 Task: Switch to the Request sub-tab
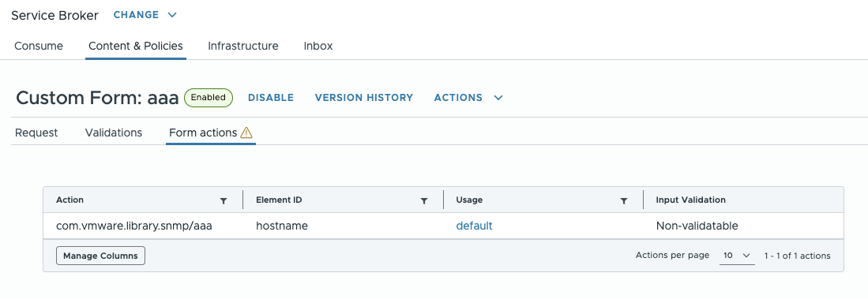(x=36, y=133)
